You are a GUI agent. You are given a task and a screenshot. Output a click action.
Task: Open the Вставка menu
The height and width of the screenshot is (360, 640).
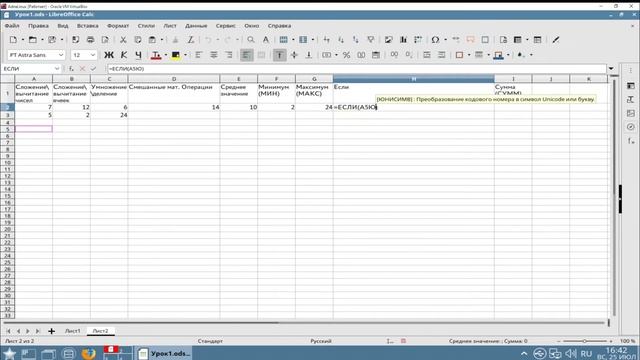tap(88, 25)
